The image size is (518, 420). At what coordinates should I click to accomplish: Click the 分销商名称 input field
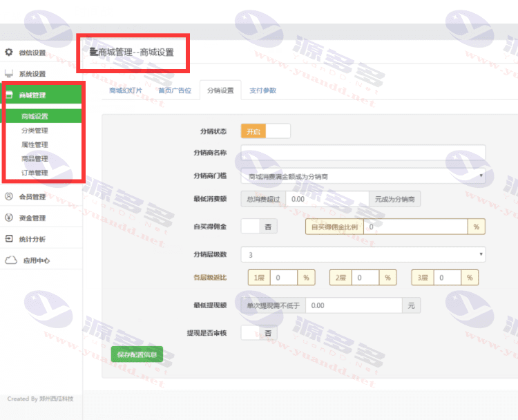pos(363,153)
